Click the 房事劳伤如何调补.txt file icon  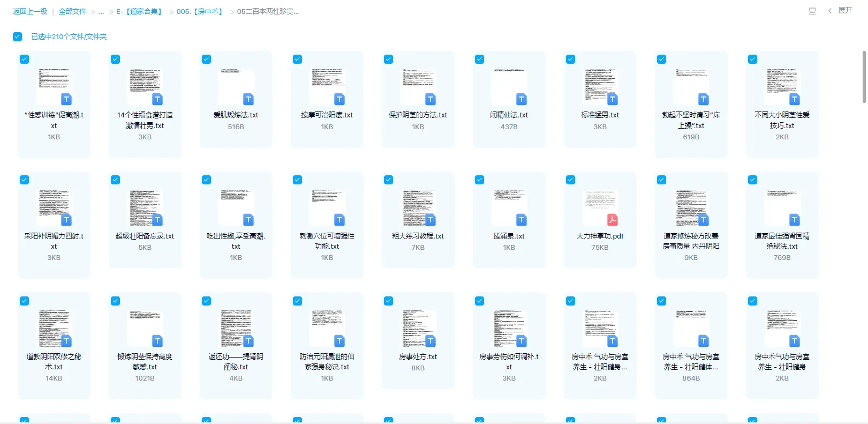(x=509, y=329)
